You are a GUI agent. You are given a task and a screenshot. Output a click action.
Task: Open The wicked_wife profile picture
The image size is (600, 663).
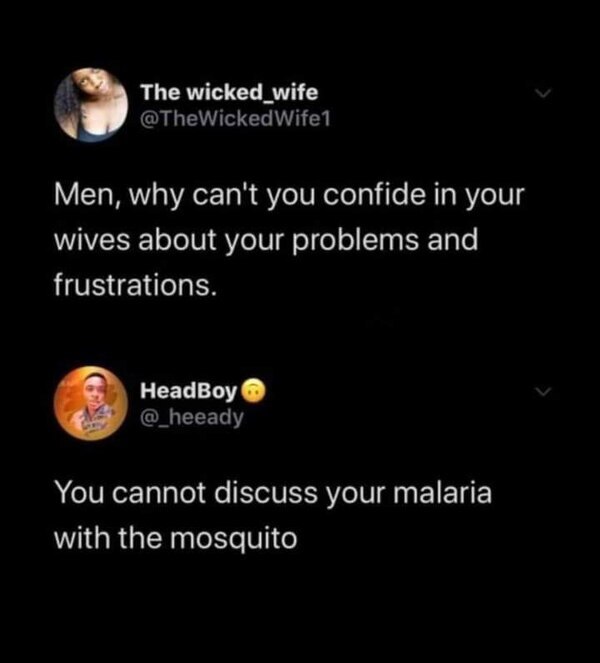tap(91, 104)
